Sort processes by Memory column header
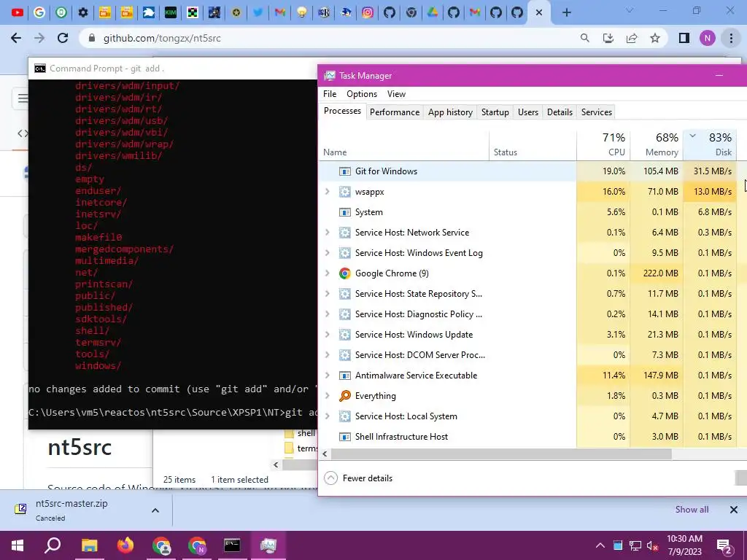This screenshot has width=747, height=560. (657, 146)
